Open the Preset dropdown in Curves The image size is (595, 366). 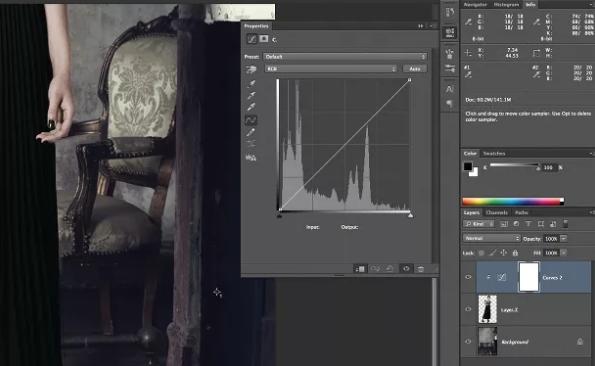(x=345, y=57)
